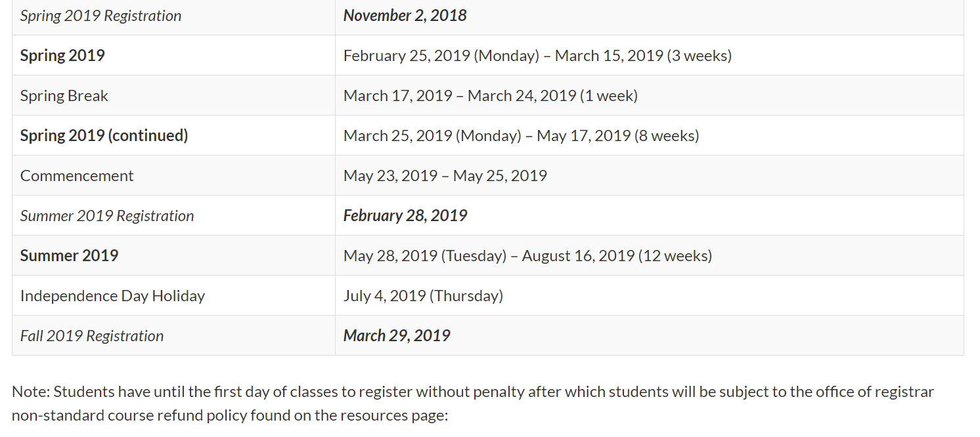This screenshot has width=980, height=437.
Task: Click the Spring Break row label
Action: click(64, 96)
